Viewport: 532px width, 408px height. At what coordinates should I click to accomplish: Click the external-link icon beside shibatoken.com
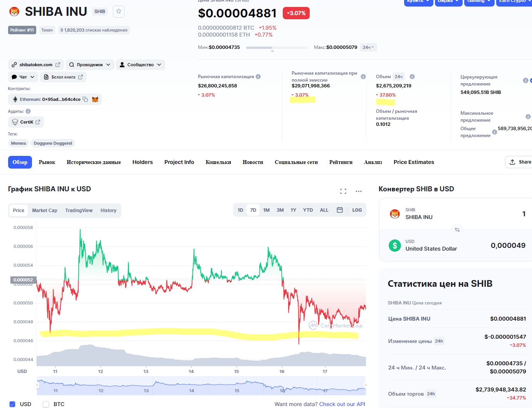[58, 65]
